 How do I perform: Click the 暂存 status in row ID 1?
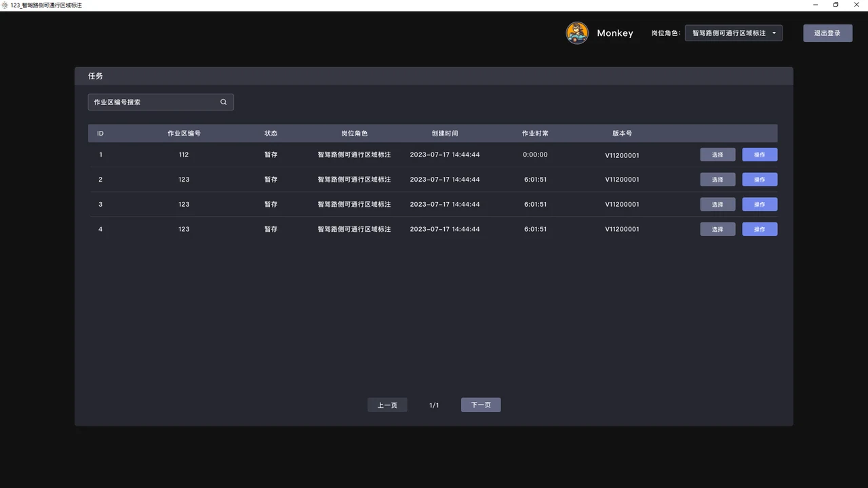pyautogui.click(x=271, y=155)
